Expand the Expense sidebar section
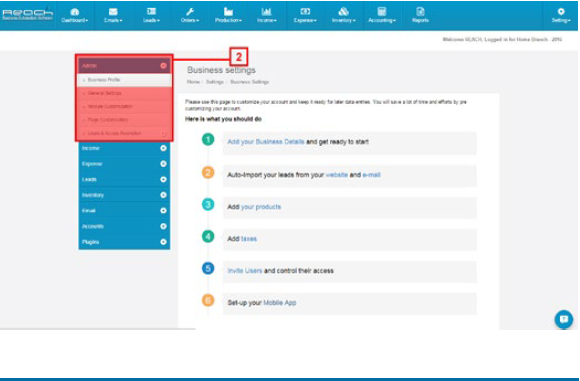 click(x=124, y=163)
